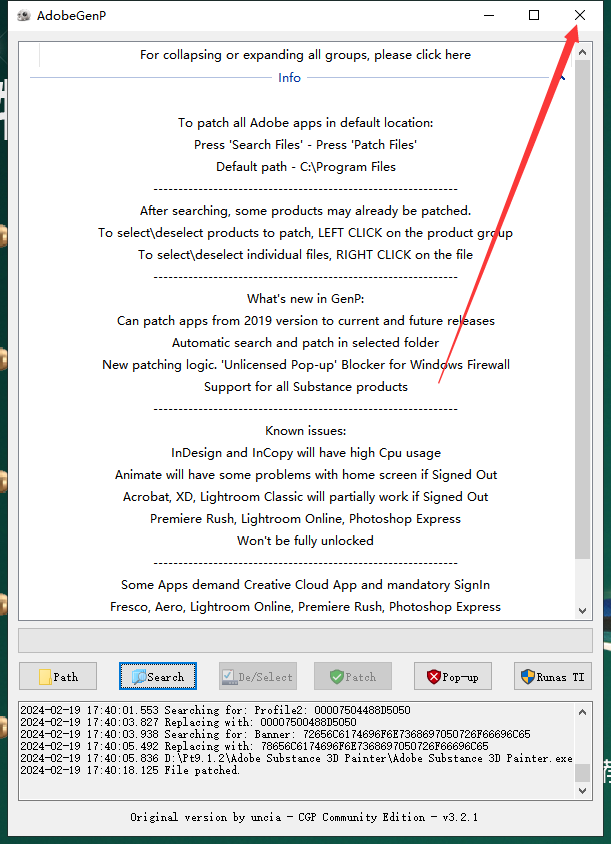The width and height of the screenshot is (611, 844).
Task: Click 'New patching logic' Windows Firewall line
Action: click(306, 364)
